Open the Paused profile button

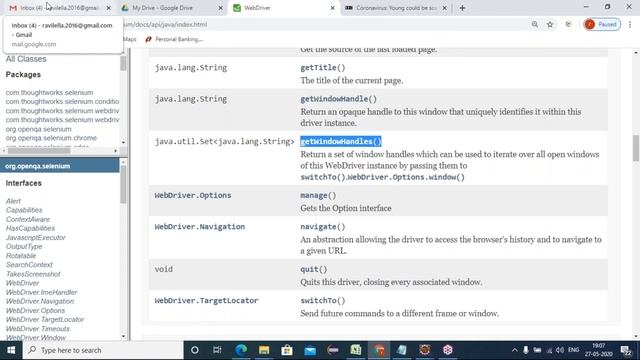pyautogui.click(x=602, y=24)
